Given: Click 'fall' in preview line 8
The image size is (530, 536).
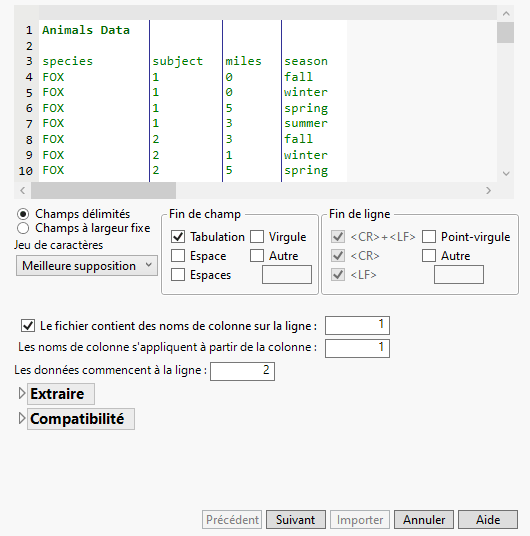Looking at the screenshot, I should click(x=299, y=139).
